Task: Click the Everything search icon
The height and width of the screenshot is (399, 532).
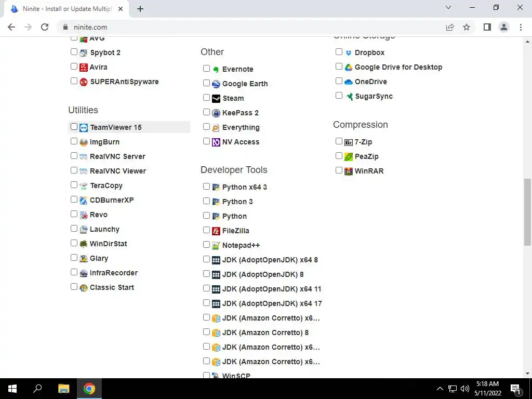Action: (216, 128)
